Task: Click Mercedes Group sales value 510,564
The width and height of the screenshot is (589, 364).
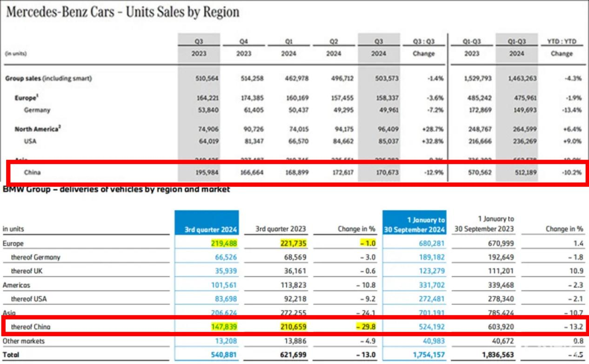Action: tap(207, 79)
